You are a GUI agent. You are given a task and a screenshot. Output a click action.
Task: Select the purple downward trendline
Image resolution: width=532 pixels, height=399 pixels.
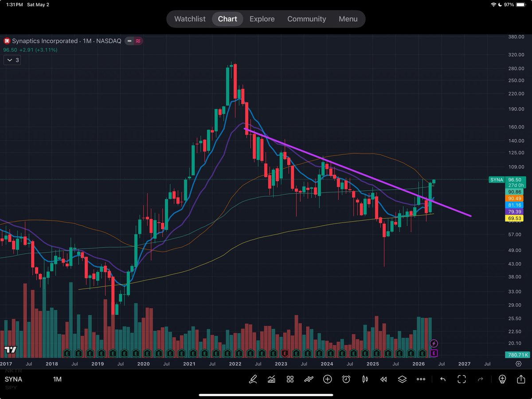(357, 172)
